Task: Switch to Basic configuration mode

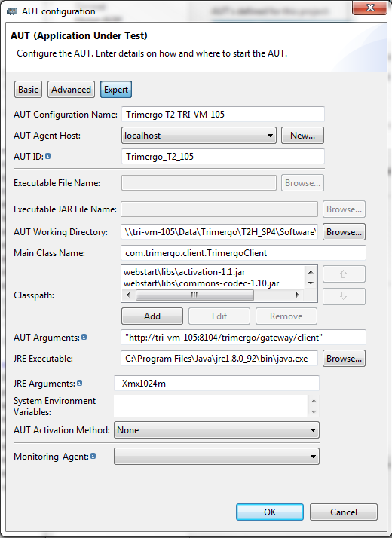Action: [28, 90]
